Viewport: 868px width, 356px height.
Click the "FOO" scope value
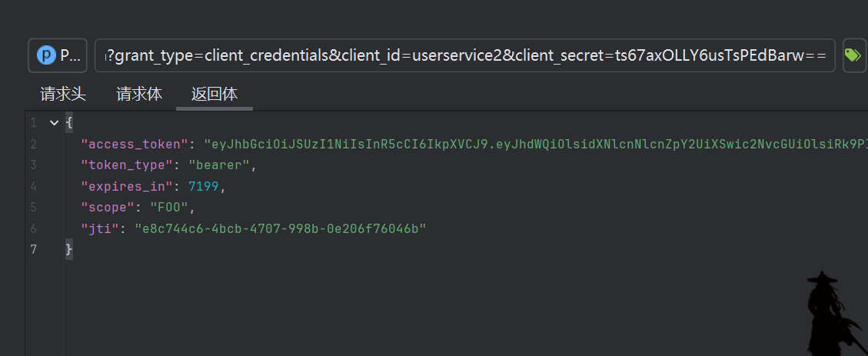[168, 208]
